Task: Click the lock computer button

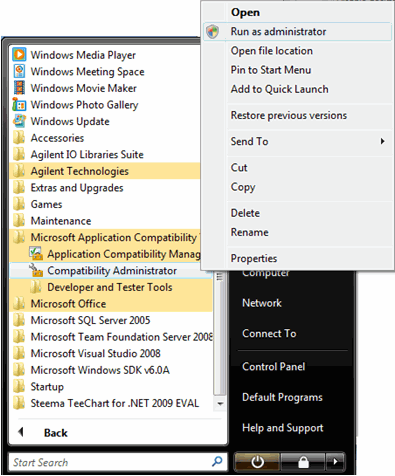Action: coord(303,462)
